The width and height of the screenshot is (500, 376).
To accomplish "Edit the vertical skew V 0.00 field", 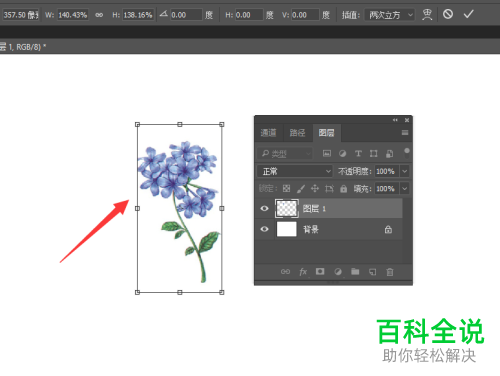I will [x=305, y=15].
